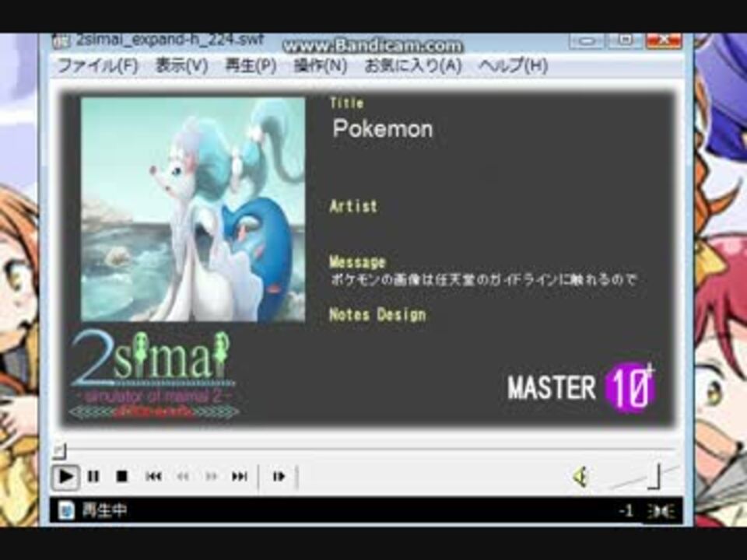747x560 pixels.
Task: Click the Title heading label
Action: pyautogui.click(x=347, y=103)
